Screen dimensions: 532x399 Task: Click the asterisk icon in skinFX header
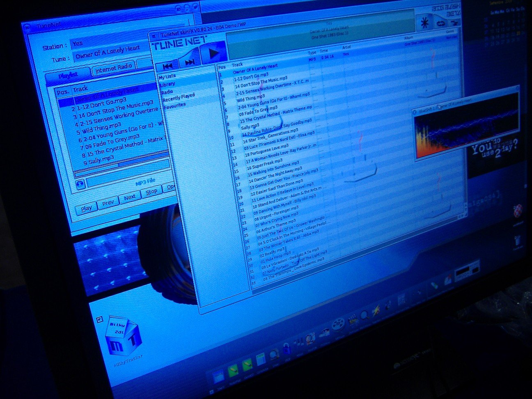424,22
